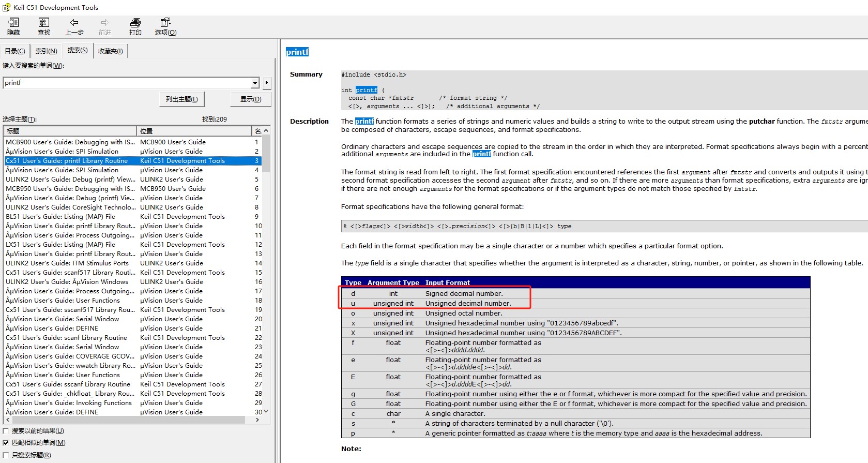This screenshot has height=463, width=868.
Task: Click the 列出主题(L) button
Action: [x=181, y=99]
